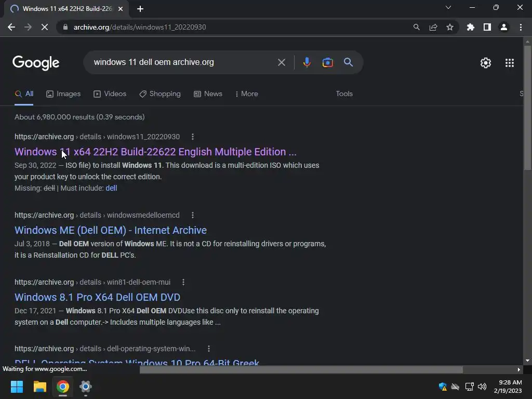This screenshot has height=399, width=532.
Task: Select the All results tab
Action: tap(24, 94)
